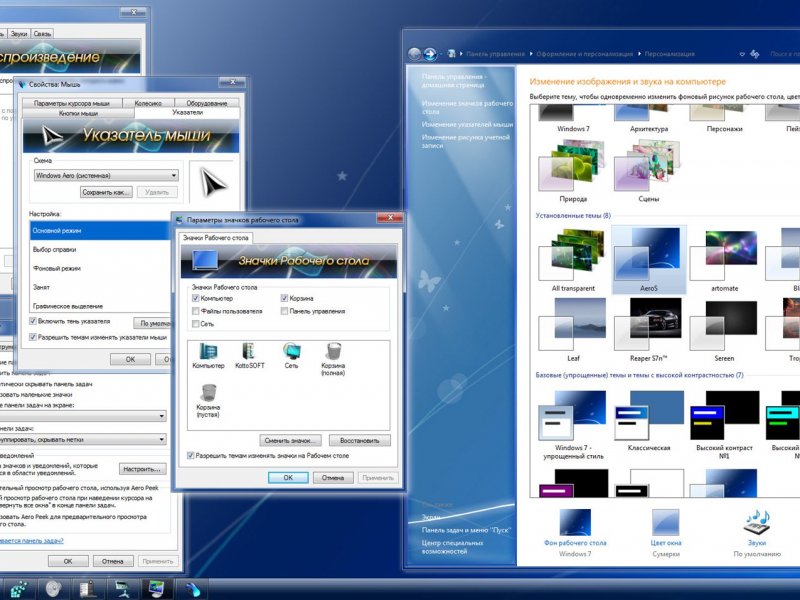This screenshot has width=800, height=600.
Task: Click Сменить значок button
Action: coord(290,440)
